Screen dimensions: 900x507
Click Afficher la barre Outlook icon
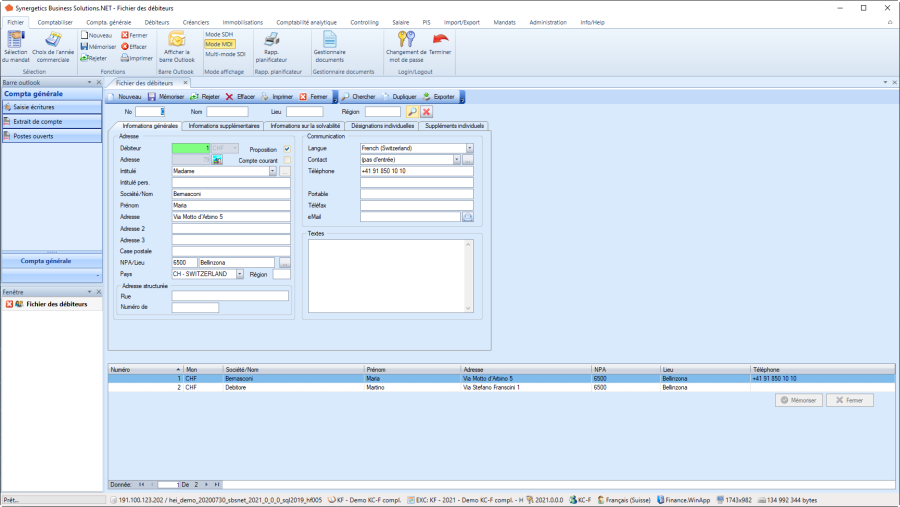tap(177, 41)
